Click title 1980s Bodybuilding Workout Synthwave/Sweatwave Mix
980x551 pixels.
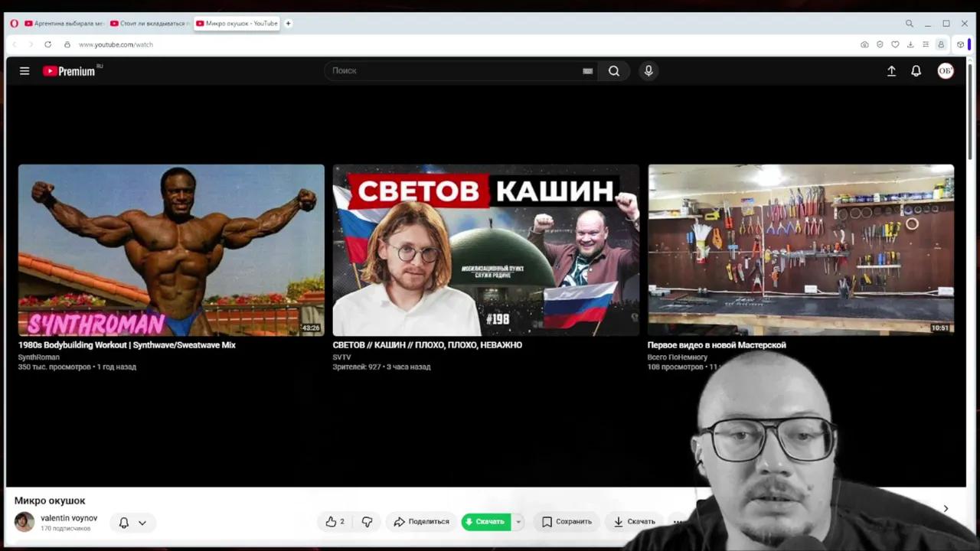[127, 345]
